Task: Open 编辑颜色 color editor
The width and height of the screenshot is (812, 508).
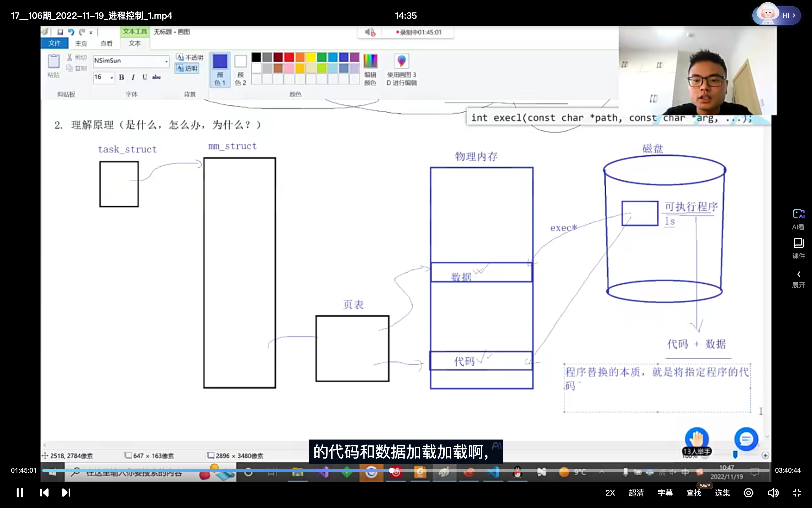Action: pyautogui.click(x=370, y=70)
